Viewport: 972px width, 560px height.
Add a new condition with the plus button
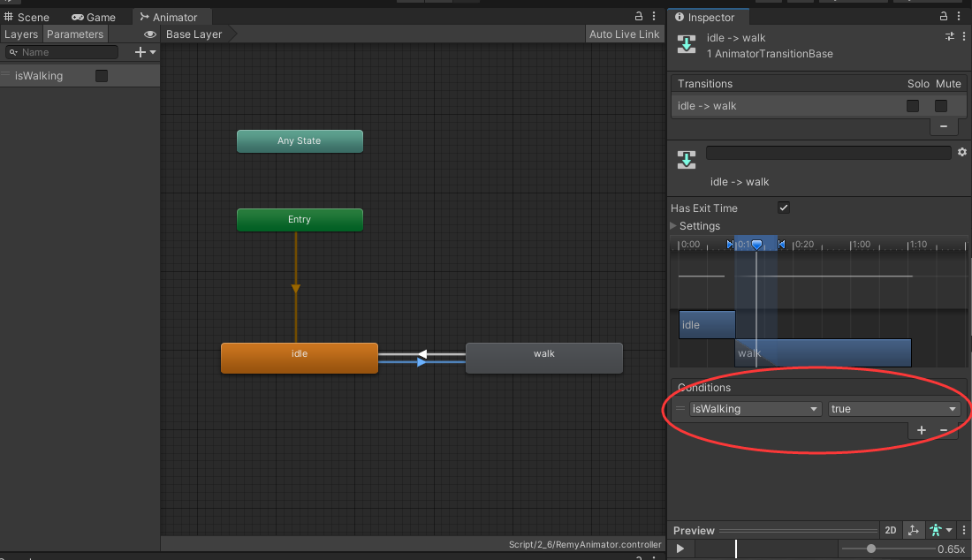pyautogui.click(x=922, y=430)
